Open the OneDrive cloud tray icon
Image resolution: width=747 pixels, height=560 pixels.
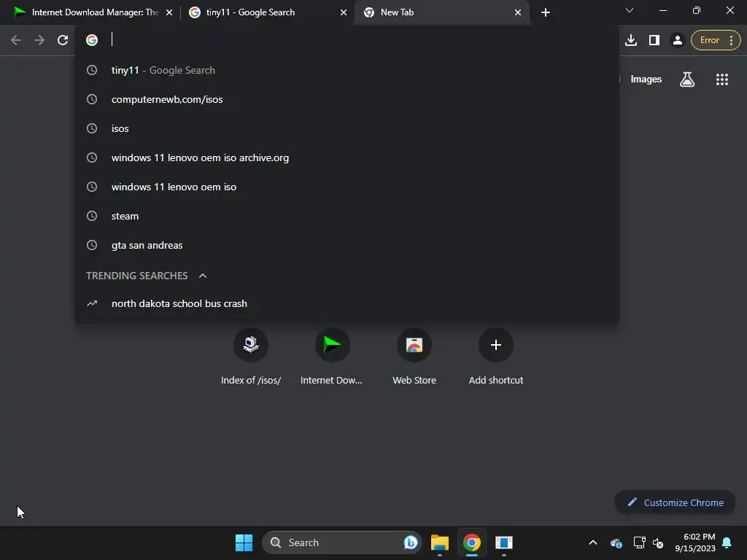[x=616, y=542]
